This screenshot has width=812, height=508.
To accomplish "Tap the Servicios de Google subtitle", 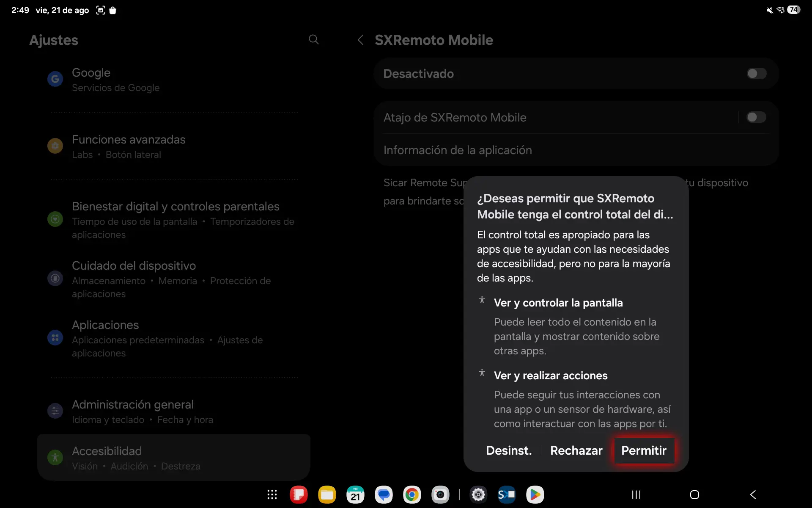I will pyautogui.click(x=116, y=88).
